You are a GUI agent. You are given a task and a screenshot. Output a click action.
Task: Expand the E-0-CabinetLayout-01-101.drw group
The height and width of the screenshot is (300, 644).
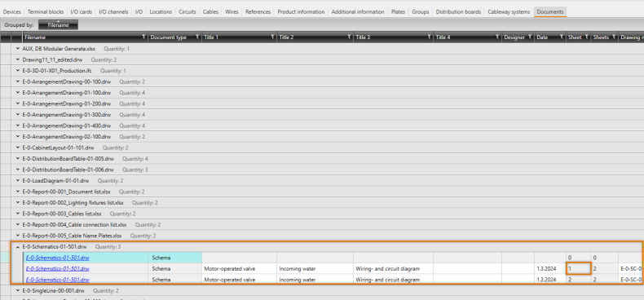tap(18, 147)
